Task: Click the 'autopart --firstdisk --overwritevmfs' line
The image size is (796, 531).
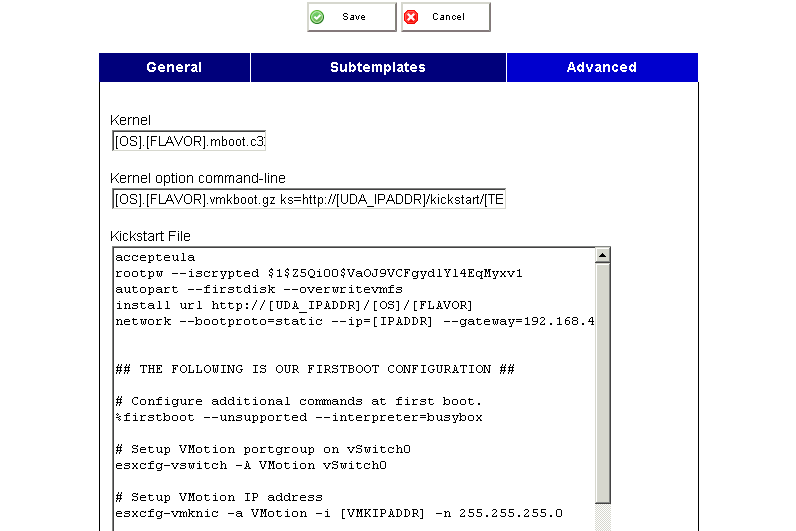Action: pos(259,289)
